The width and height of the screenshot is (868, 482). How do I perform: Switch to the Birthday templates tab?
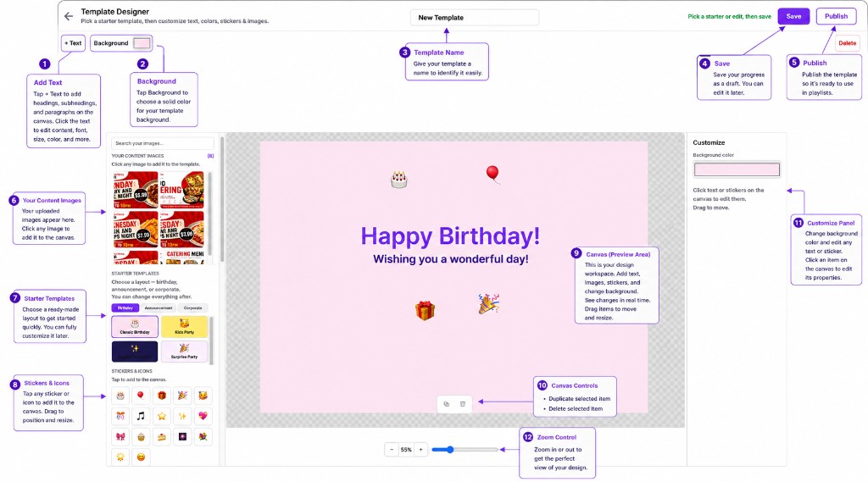[x=125, y=307]
